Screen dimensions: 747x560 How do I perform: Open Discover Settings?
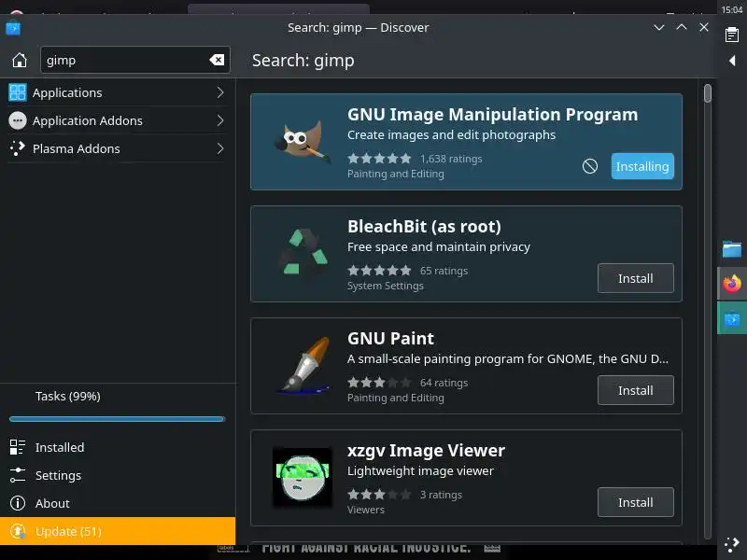pyautogui.click(x=118, y=475)
